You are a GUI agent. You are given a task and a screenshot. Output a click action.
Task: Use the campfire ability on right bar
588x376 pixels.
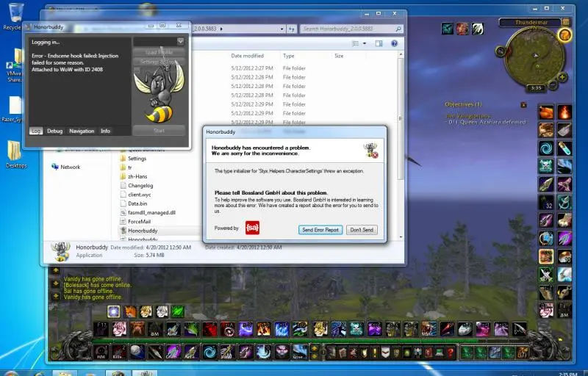click(564, 112)
